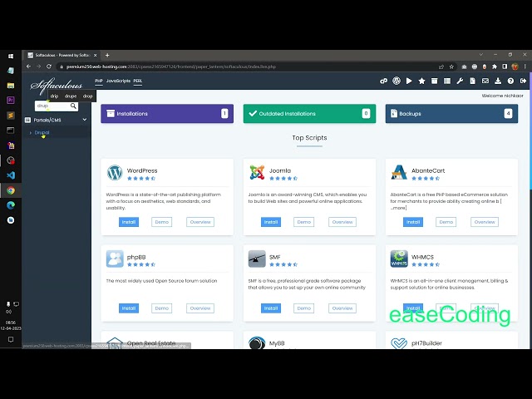Open Windows Start menu

11,56
